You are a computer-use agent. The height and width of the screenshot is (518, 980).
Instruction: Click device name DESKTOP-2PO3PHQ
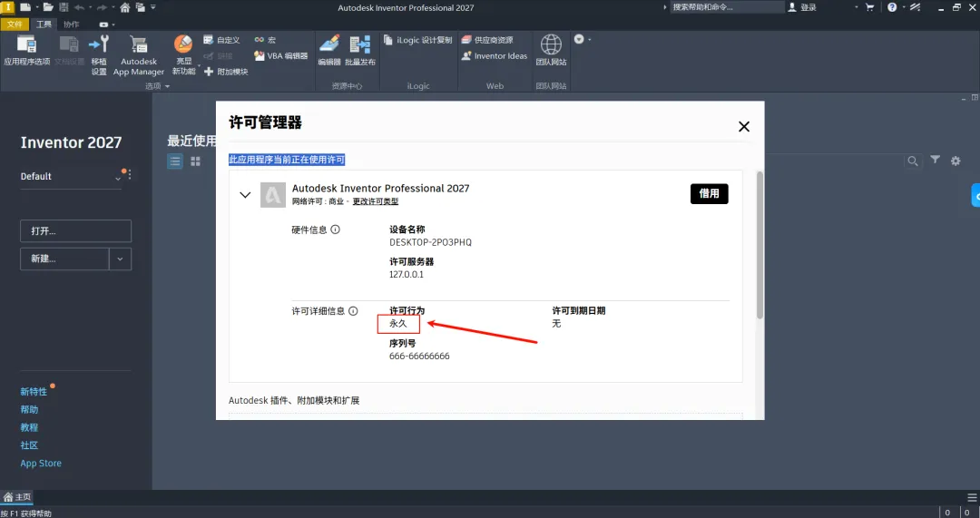[x=431, y=242]
